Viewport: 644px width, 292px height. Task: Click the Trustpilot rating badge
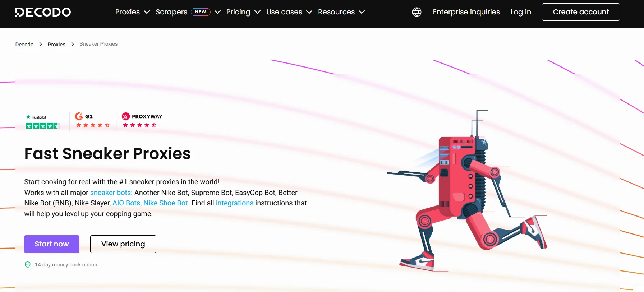pos(43,122)
